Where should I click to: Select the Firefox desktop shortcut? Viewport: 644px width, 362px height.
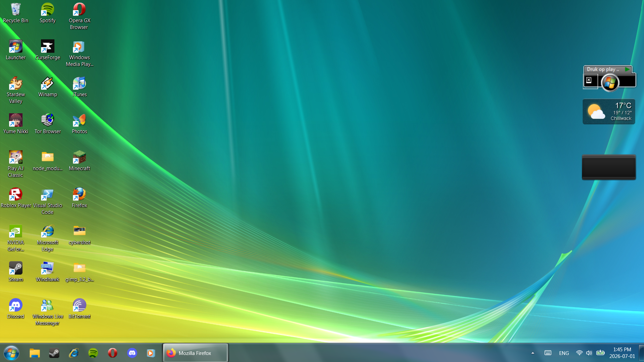click(79, 198)
